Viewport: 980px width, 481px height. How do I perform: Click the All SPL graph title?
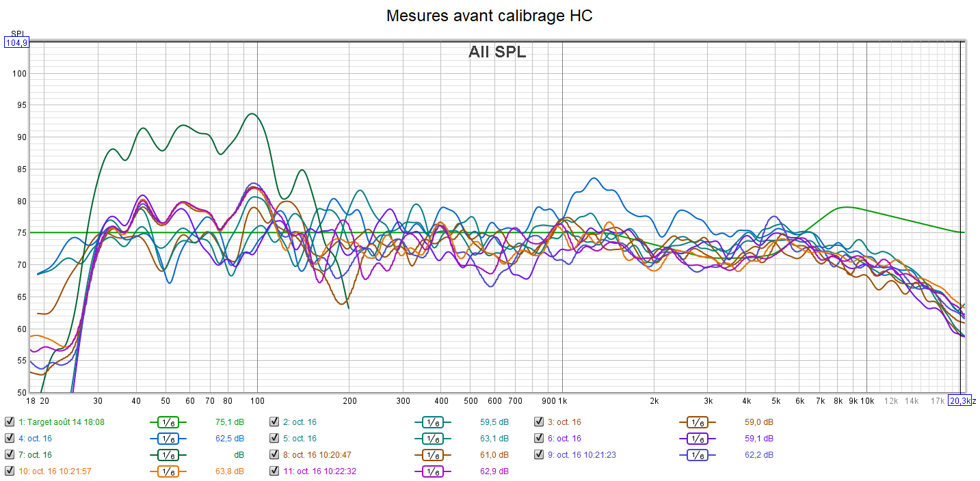click(497, 52)
